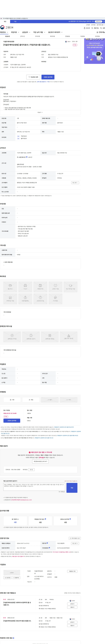Show info tooltip beside 빅데이터 추천 정보

14,638
